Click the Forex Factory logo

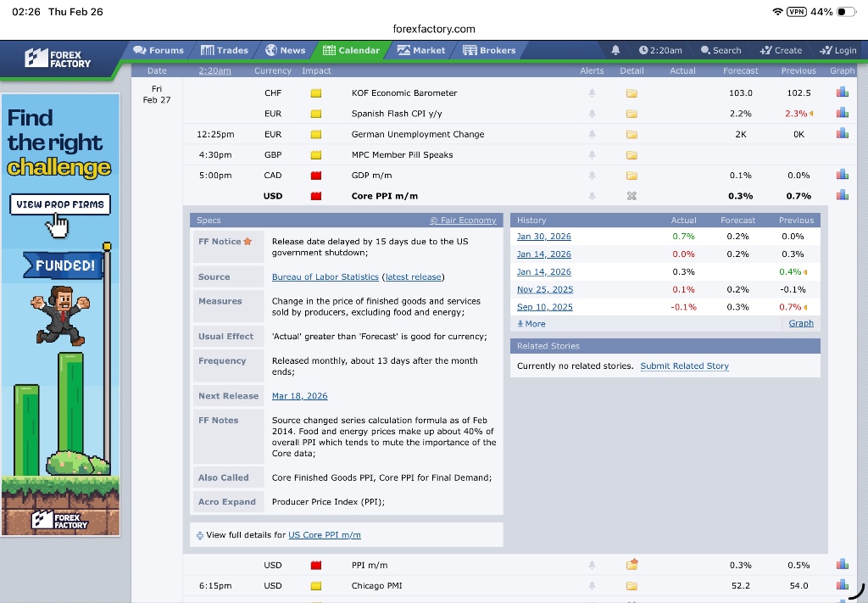point(58,59)
